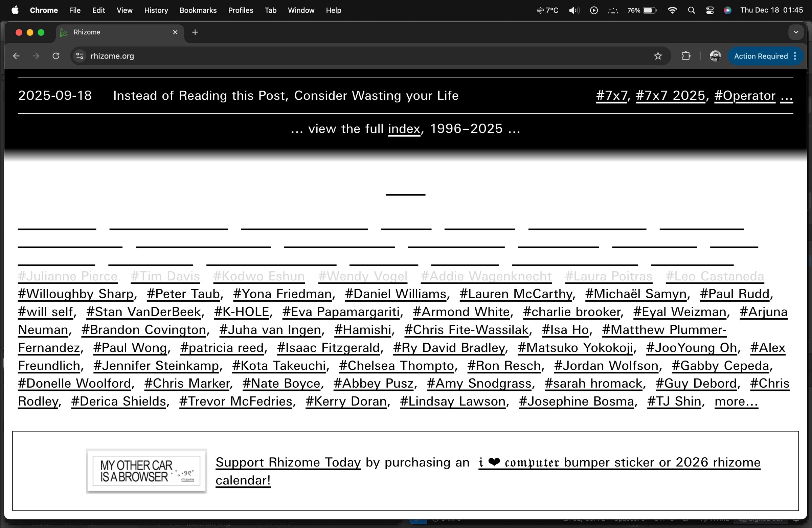Reload the page with the refresh icon
The width and height of the screenshot is (812, 528).
pos(56,56)
